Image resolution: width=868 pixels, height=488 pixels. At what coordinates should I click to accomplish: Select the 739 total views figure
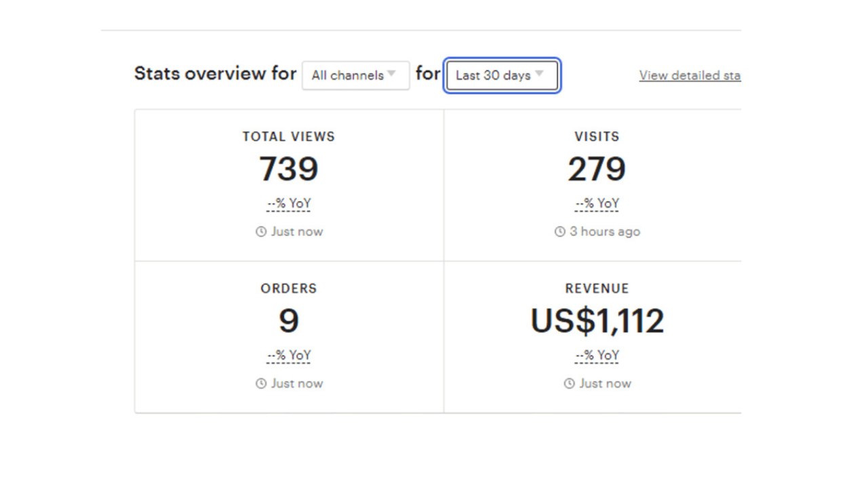(289, 169)
